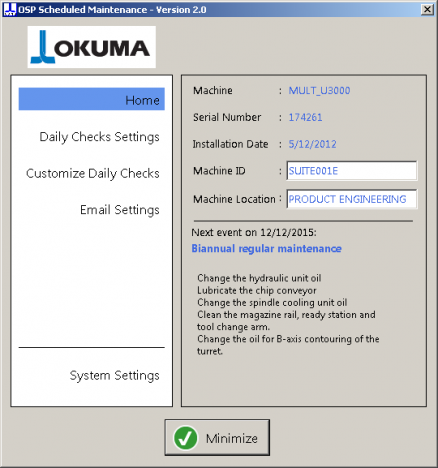438x468 pixels.
Task: Click the green checkmark icon on Minimize
Action: [185, 438]
